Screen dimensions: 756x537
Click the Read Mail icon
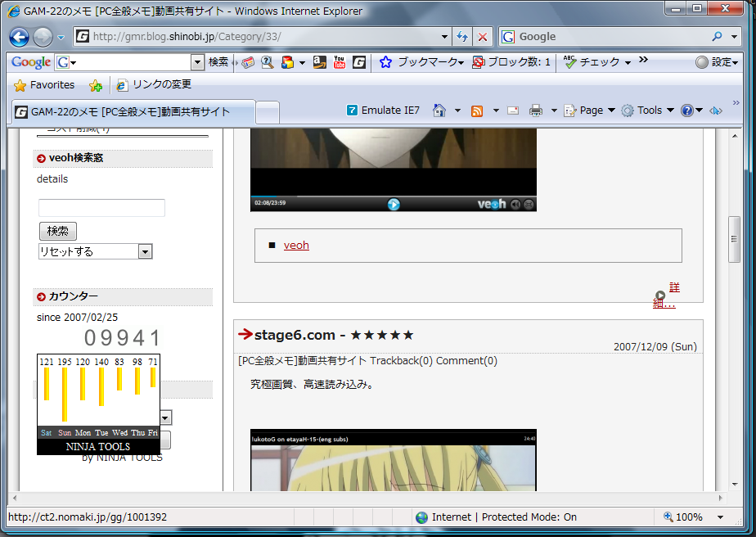(513, 111)
